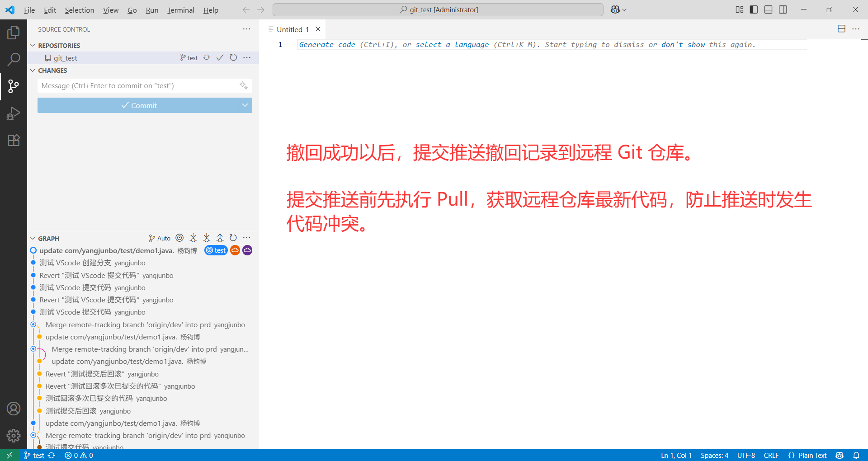Click the Pull icon in the Graph toolbar
This screenshot has height=461, width=868.
[x=207, y=238]
